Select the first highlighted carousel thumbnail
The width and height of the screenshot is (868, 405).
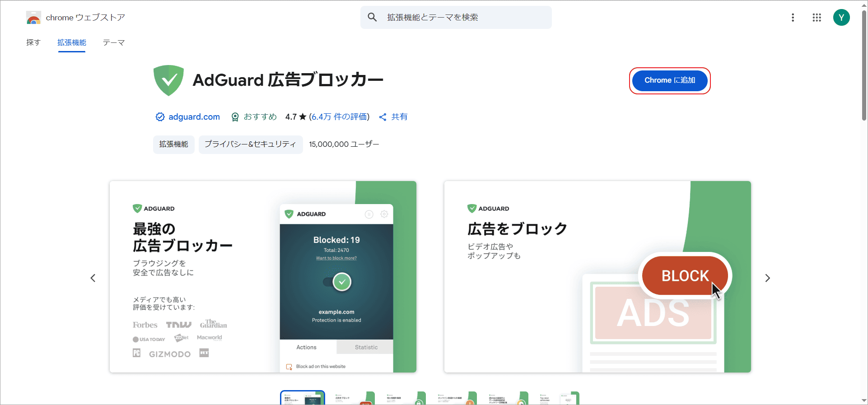(x=303, y=398)
